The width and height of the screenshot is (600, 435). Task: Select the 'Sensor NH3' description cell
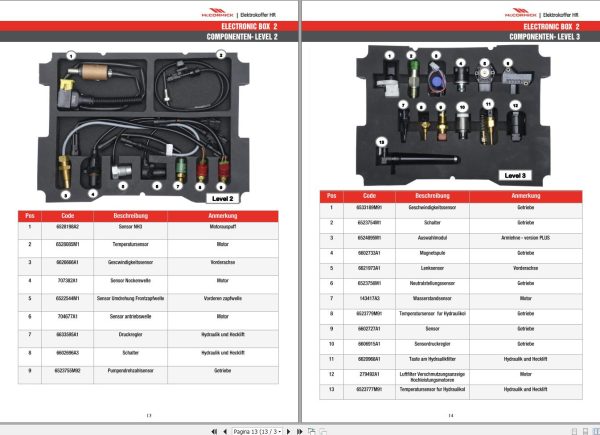tap(130, 231)
